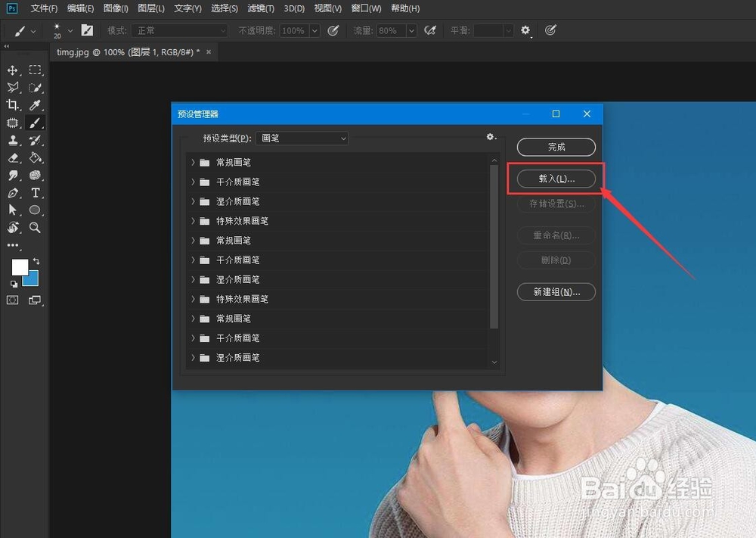Reset to default black and white colors
756x538 pixels.
pyautogui.click(x=14, y=284)
